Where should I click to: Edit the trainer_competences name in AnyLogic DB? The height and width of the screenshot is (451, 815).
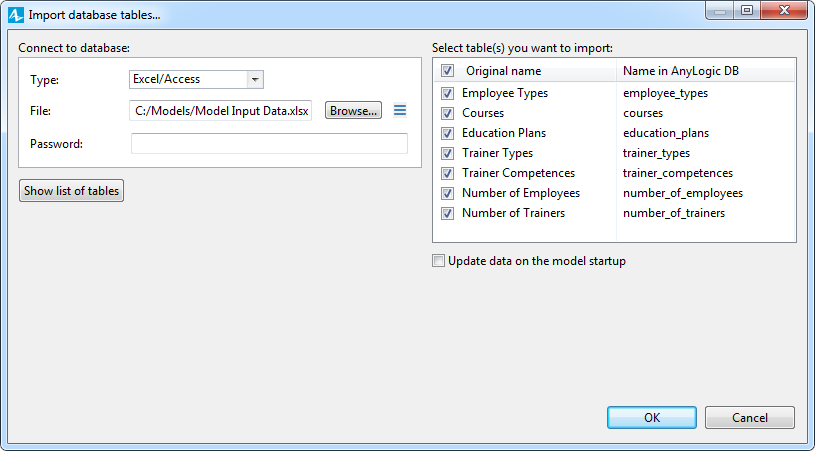(x=678, y=173)
